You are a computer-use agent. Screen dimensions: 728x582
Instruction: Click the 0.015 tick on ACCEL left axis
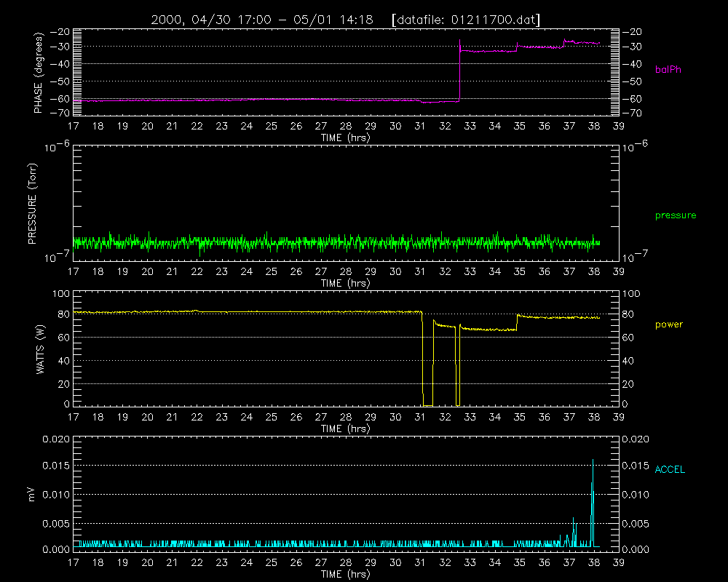[x=56, y=466]
